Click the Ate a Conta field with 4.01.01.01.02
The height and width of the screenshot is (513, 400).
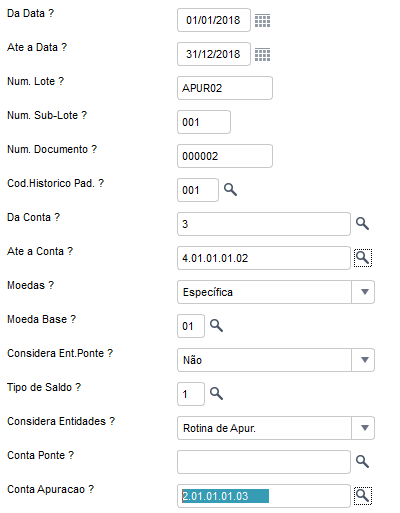(x=264, y=258)
